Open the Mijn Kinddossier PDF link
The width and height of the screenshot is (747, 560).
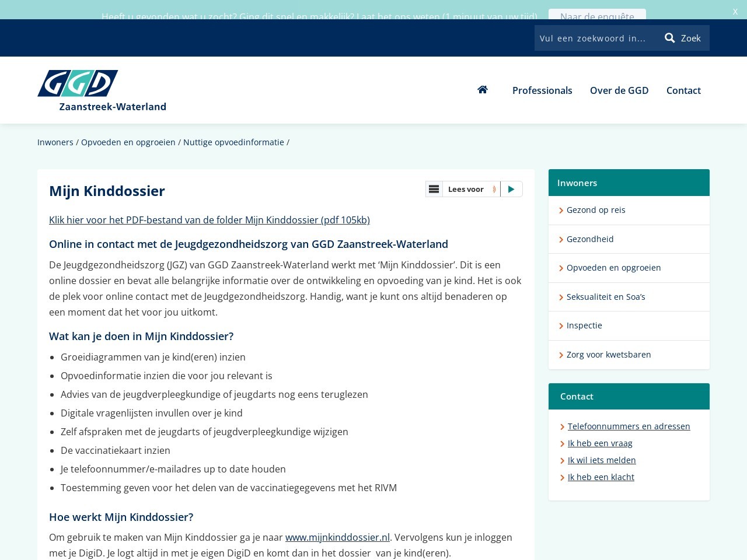click(x=210, y=220)
